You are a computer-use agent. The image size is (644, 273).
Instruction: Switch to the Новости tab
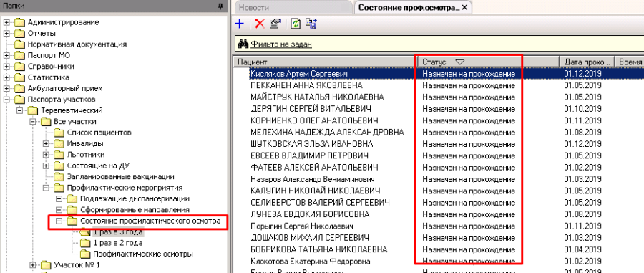pos(254,7)
